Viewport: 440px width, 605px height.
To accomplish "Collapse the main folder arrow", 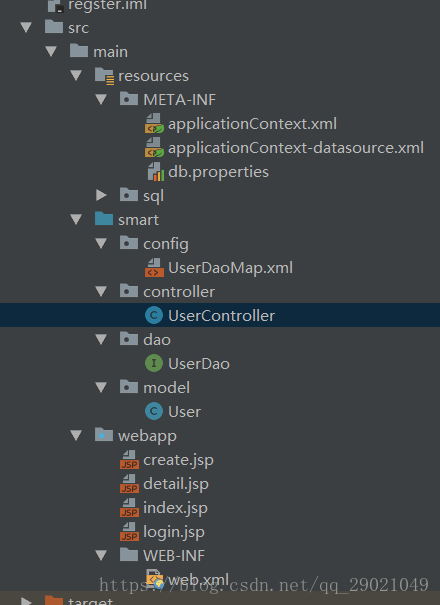I will point(51,51).
